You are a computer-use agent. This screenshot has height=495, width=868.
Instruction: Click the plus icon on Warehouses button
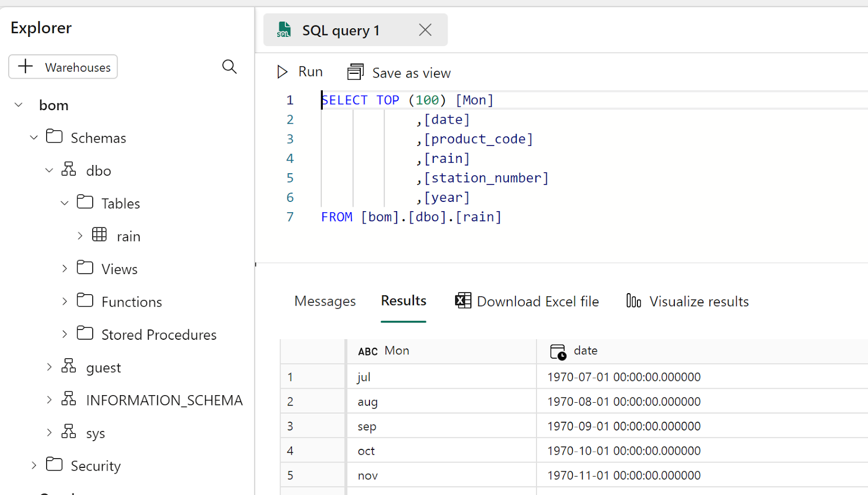25,66
